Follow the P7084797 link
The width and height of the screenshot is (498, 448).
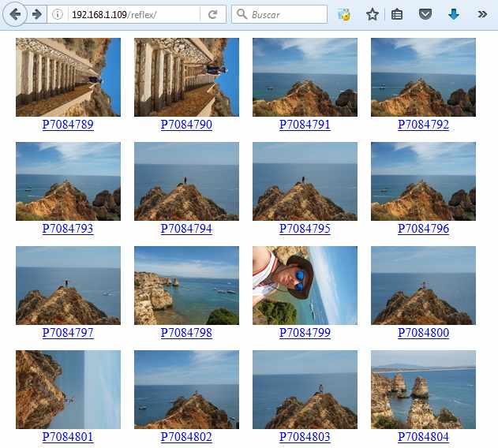click(x=68, y=333)
